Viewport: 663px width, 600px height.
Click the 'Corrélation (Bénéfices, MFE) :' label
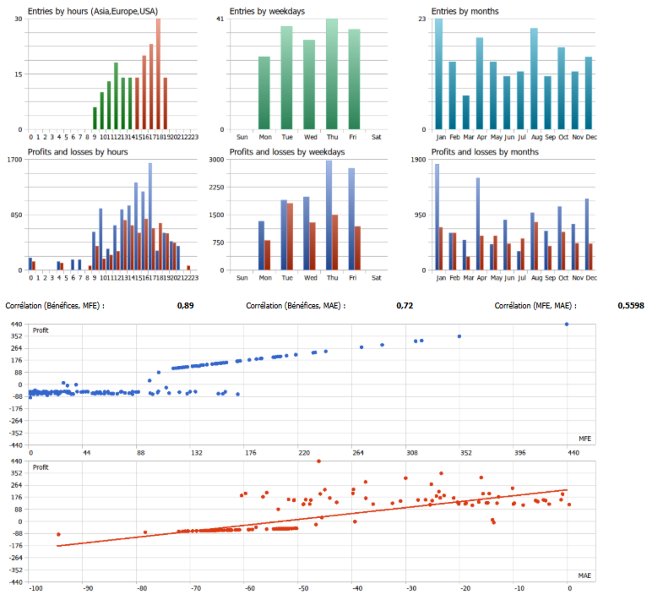(55, 306)
